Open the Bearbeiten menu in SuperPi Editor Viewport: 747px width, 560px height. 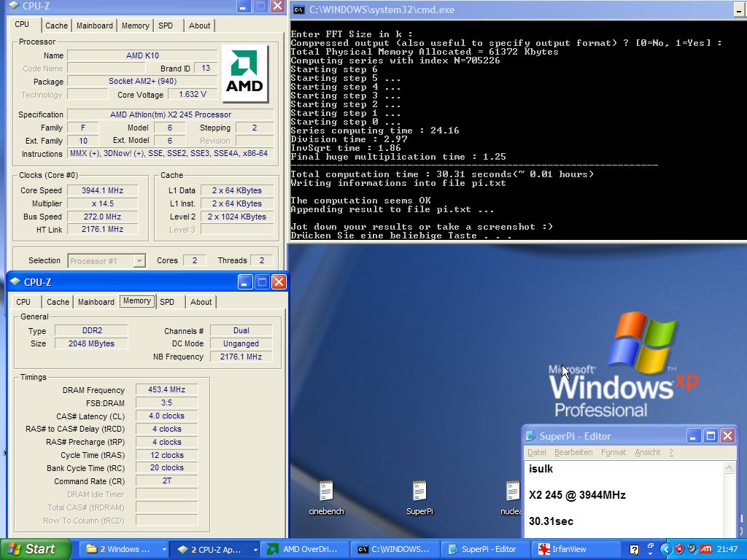[573, 452]
